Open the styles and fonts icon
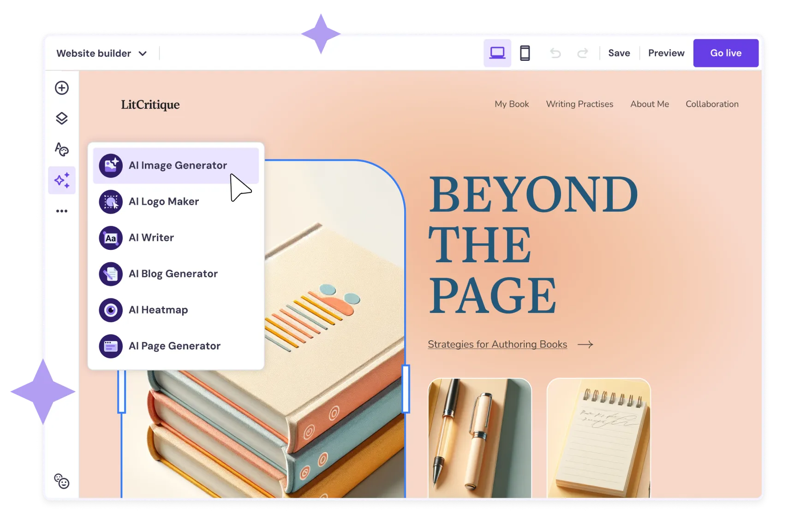The width and height of the screenshot is (812, 531). click(x=62, y=149)
